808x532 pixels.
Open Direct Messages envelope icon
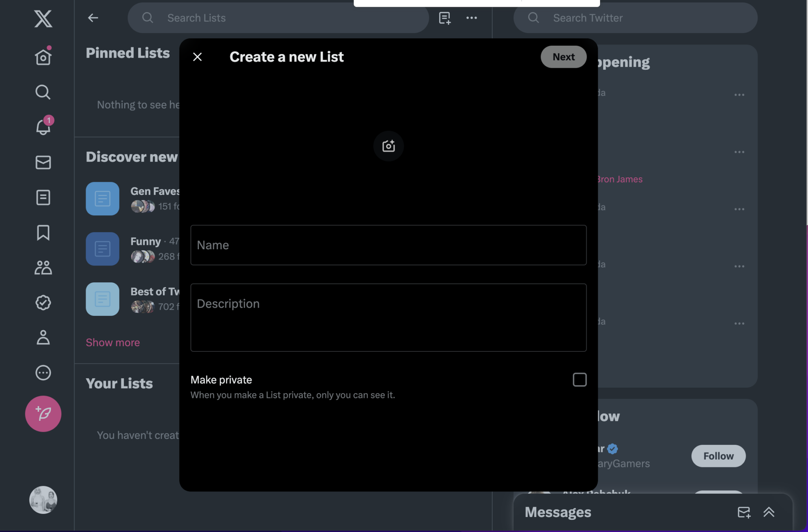pyautogui.click(x=43, y=162)
